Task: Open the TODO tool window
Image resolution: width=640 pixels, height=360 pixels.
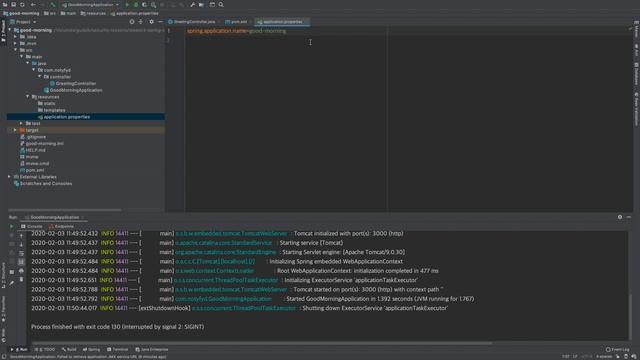Action: [x=45, y=349]
